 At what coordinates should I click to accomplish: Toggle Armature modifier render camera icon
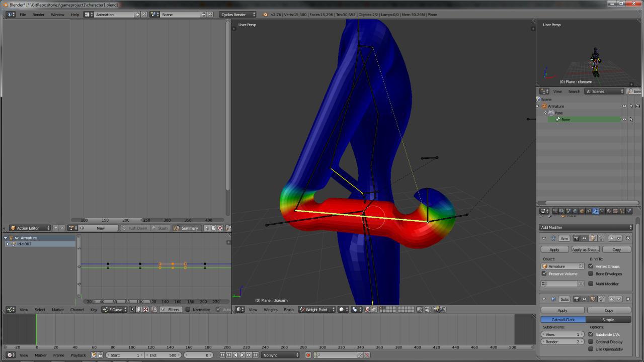577,238
